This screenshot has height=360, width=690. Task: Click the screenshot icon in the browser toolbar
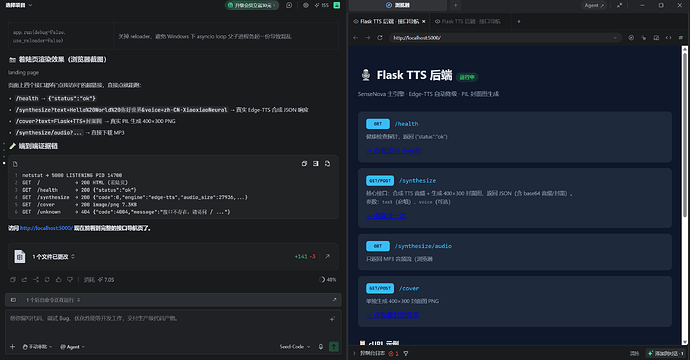tap(656, 38)
